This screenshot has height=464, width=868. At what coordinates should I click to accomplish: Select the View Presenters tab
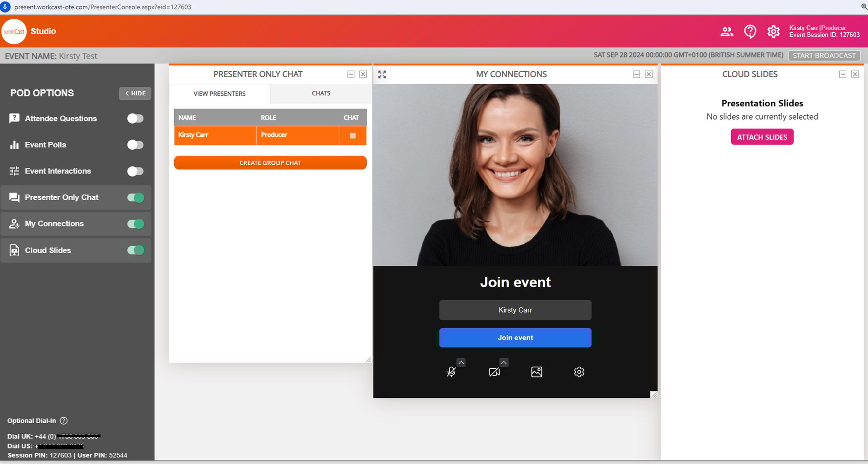pyautogui.click(x=220, y=94)
